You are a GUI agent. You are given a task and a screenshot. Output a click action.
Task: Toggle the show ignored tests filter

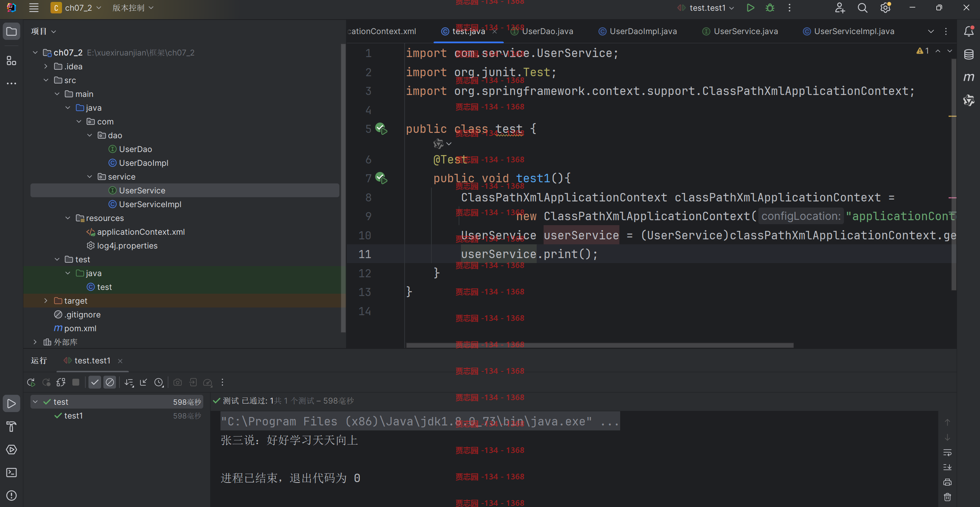coord(110,382)
